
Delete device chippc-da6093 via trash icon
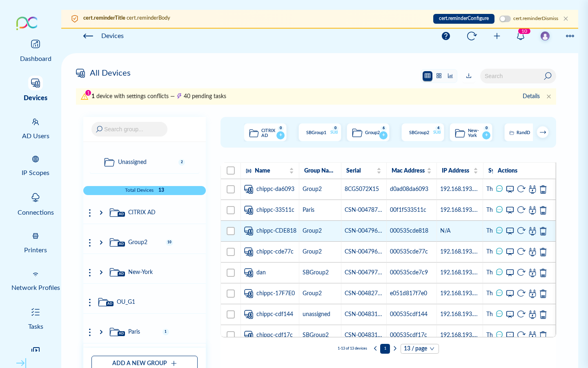coord(543,189)
